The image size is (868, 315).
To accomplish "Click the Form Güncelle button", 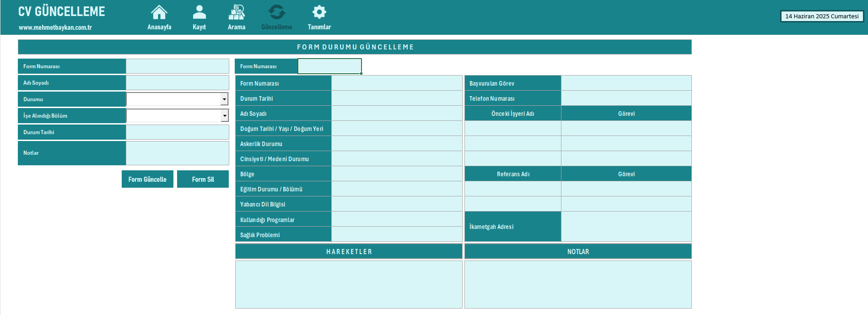I will coord(147,179).
